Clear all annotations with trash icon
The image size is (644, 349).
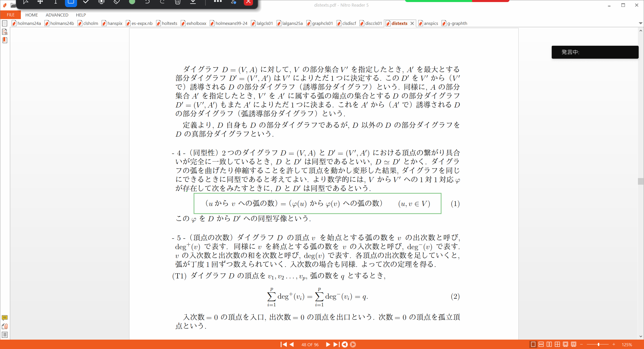coord(178,2)
